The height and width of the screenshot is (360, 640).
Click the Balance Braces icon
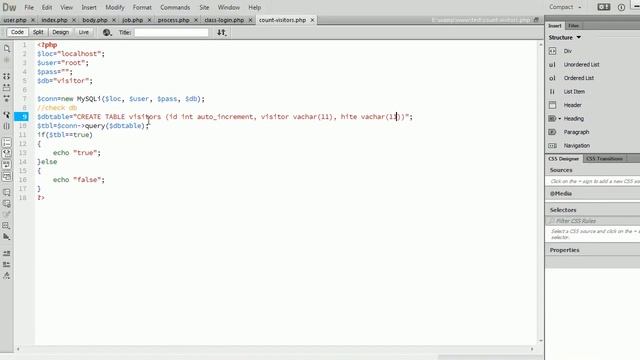click(x=7, y=126)
